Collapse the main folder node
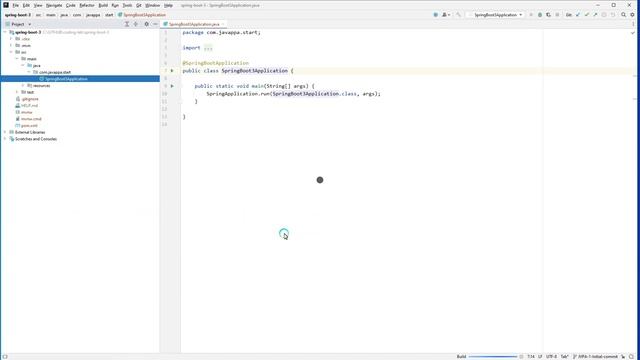The image size is (640, 360). coord(17,59)
